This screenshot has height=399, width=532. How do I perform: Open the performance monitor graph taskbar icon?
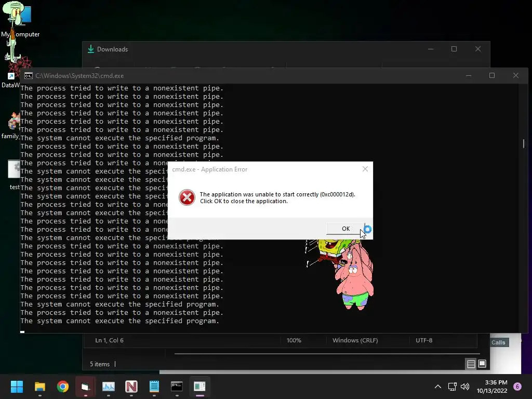click(x=109, y=387)
